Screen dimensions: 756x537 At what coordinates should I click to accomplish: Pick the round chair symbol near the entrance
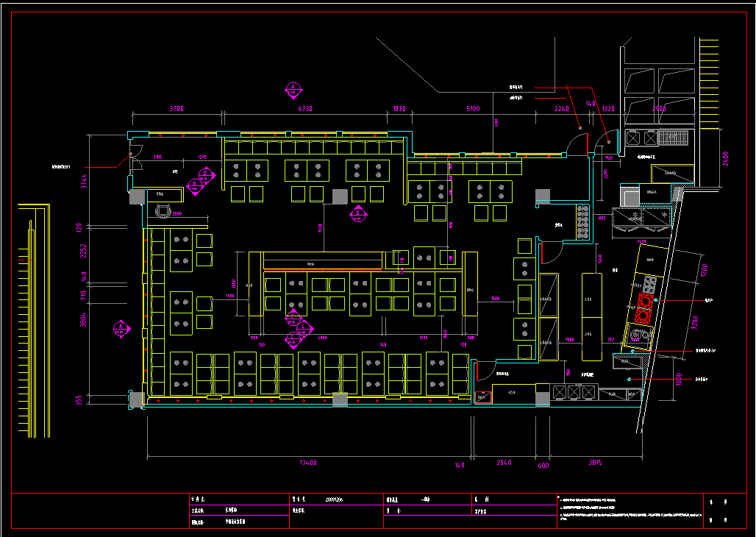pos(163,212)
